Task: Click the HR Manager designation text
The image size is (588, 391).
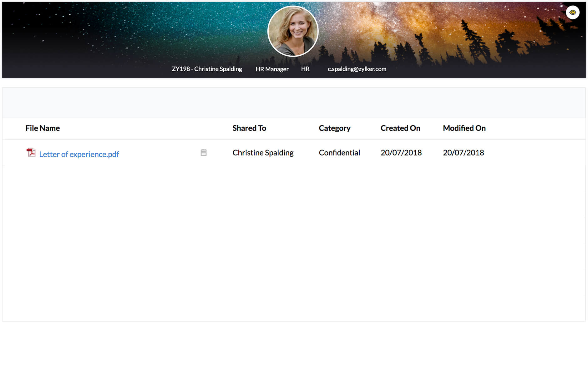Action: tap(272, 69)
